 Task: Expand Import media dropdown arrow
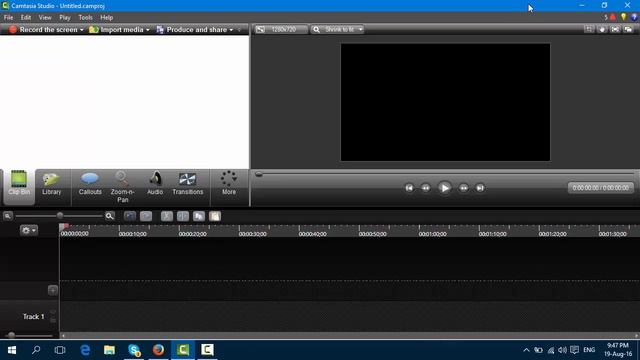click(147, 30)
